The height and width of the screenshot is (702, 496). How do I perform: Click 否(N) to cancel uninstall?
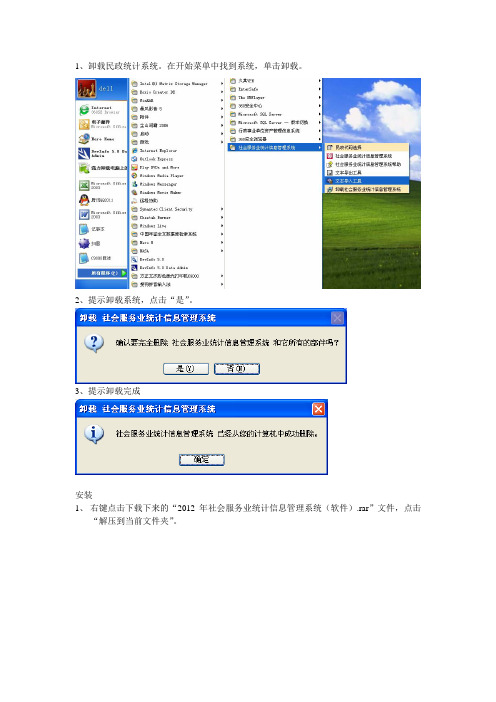click(x=237, y=369)
